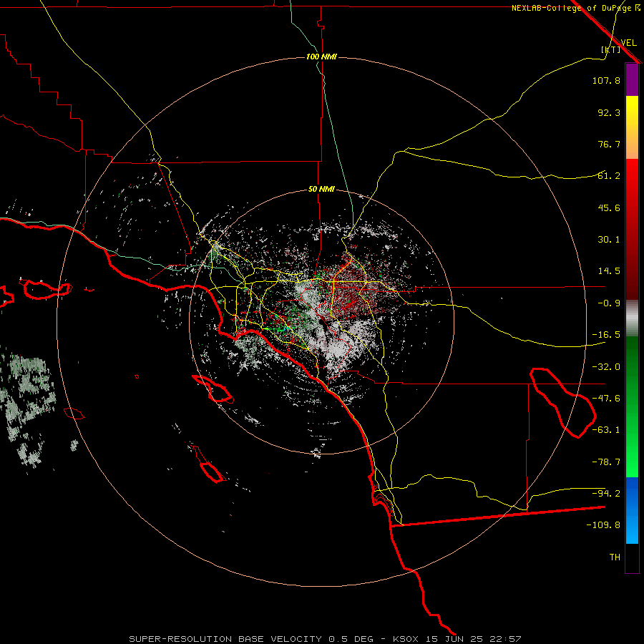This screenshot has width=644, height=644.
Task: Click the 100 NMI range ring label
Action: (x=321, y=57)
